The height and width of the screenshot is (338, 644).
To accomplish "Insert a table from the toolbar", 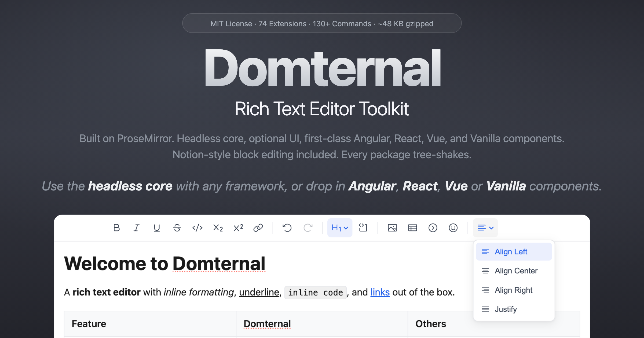I will tap(412, 228).
